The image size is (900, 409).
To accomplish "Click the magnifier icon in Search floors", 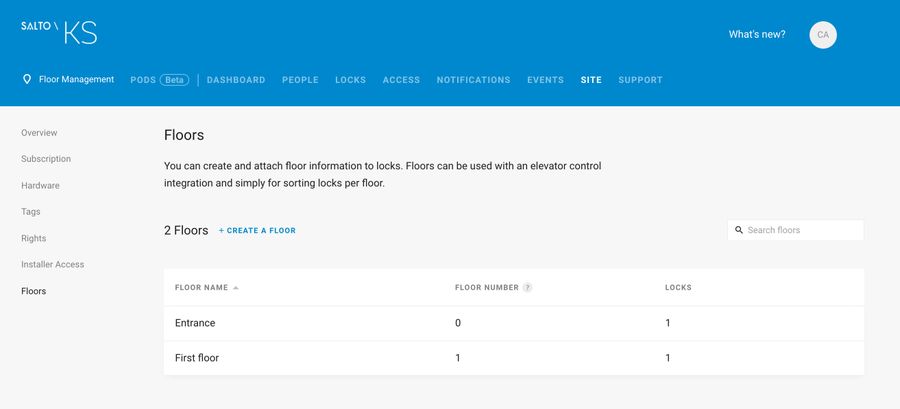I will tap(739, 230).
